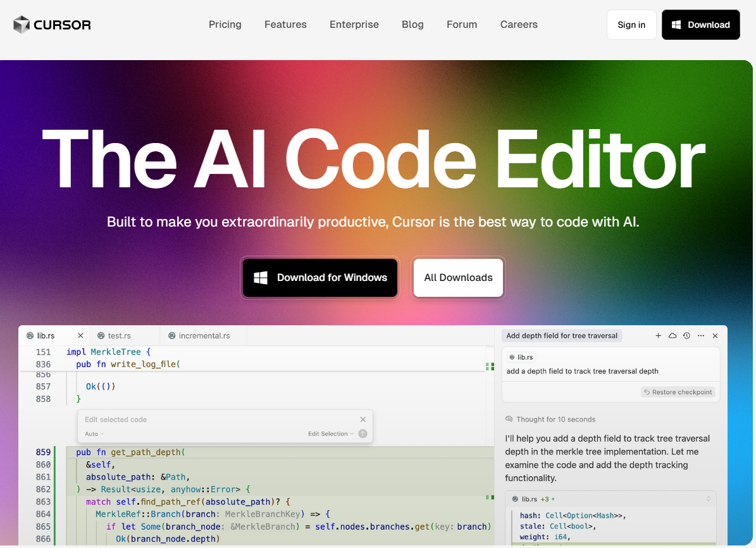Expand the lib.rs +3 code block chevrons
Screen dimensions: 756x548
click(x=709, y=499)
